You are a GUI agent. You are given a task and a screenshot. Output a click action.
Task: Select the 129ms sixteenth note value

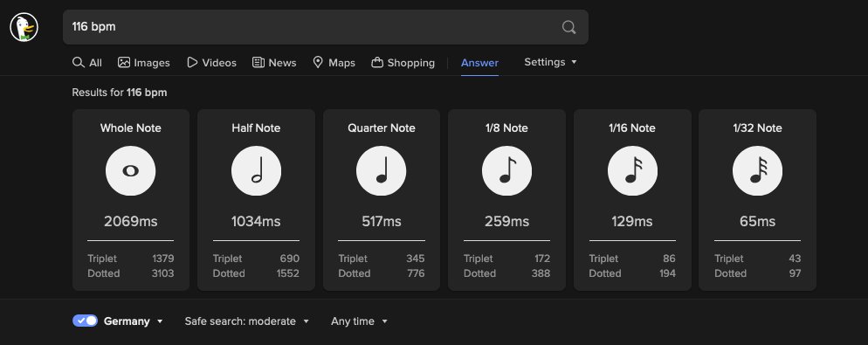click(x=632, y=222)
